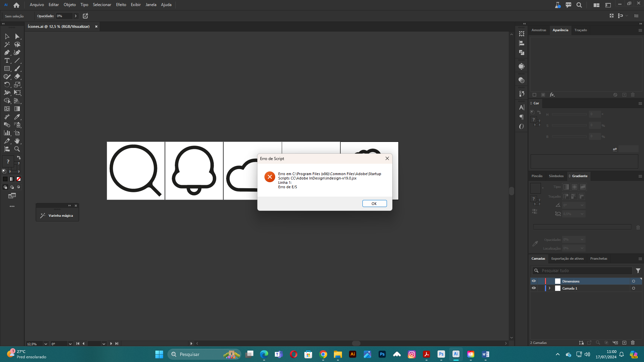Screen dimensions: 644x362
Task: Select the Paintbrush tool
Action: [x=17, y=68]
